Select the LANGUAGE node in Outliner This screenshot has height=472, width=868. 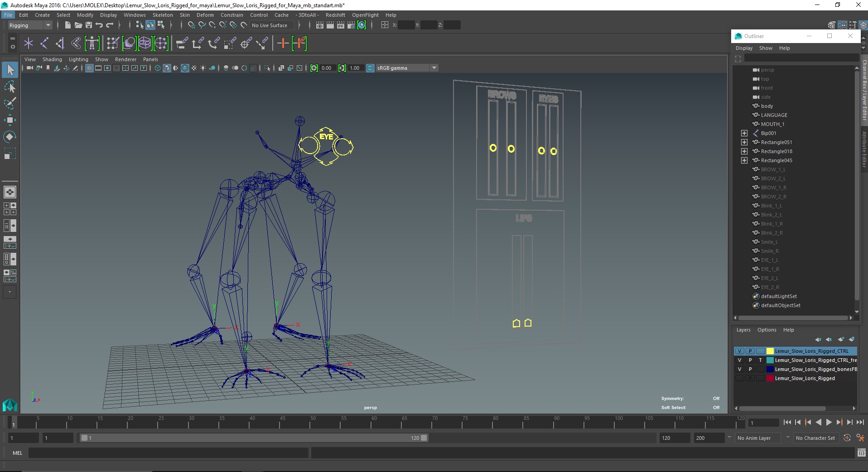tap(774, 115)
